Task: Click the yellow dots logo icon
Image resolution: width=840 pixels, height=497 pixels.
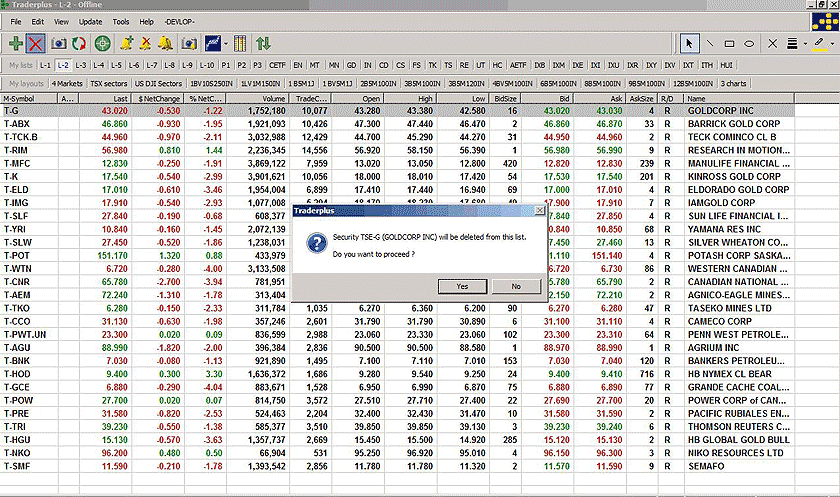Action: point(825,21)
